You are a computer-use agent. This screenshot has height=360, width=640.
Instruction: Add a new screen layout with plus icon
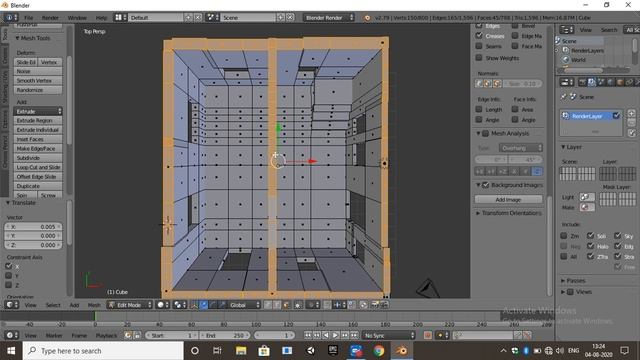[189, 18]
